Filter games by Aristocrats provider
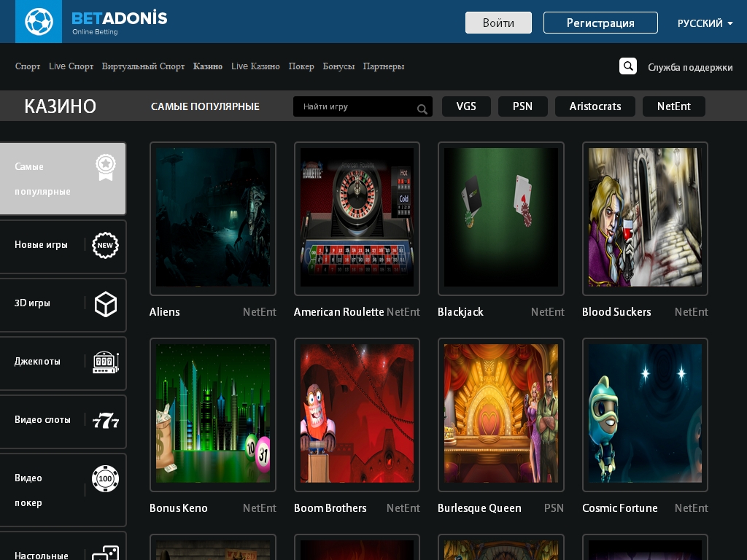This screenshot has width=747, height=560. [595, 106]
